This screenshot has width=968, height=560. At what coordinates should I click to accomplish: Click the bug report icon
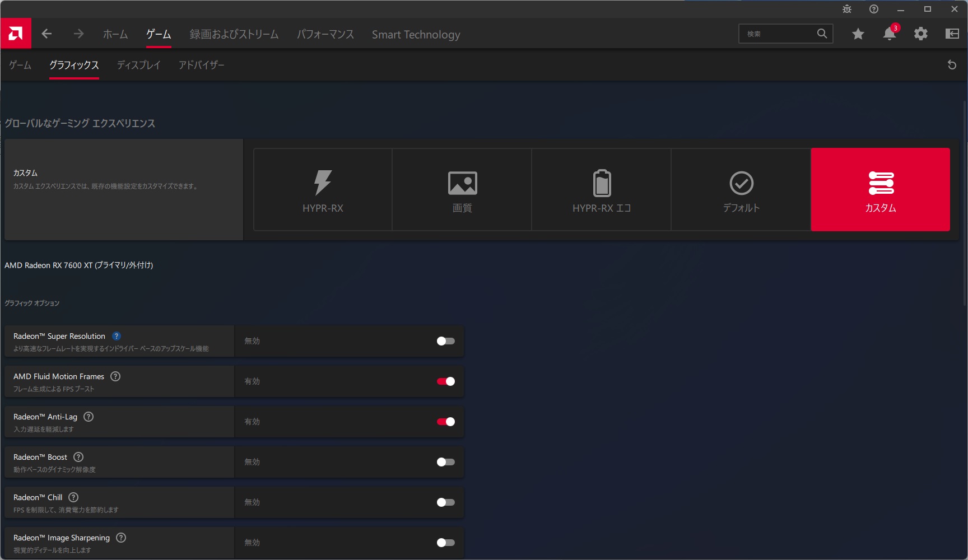[x=847, y=9]
